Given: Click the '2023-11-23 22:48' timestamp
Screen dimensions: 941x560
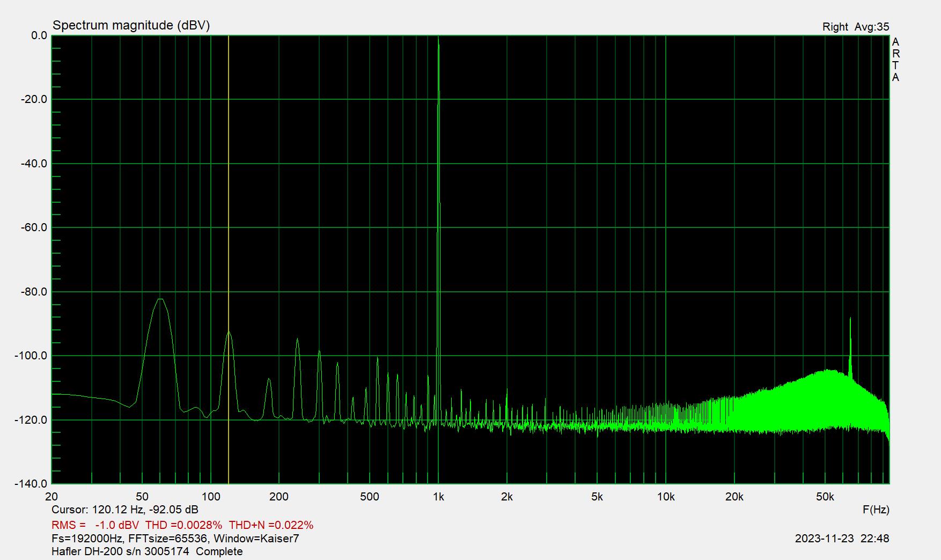Looking at the screenshot, I should tap(842, 539).
